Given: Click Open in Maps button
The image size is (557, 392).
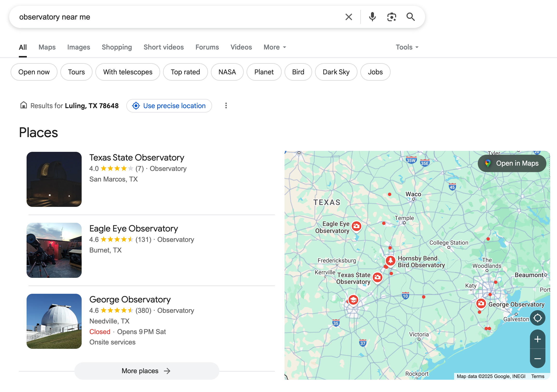Looking at the screenshot, I should [512, 163].
